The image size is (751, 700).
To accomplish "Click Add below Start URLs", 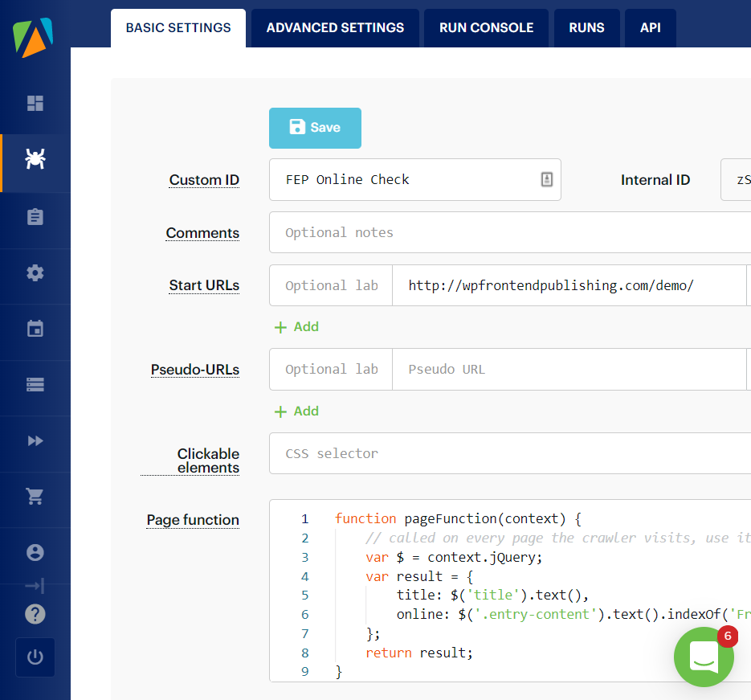I will [296, 327].
